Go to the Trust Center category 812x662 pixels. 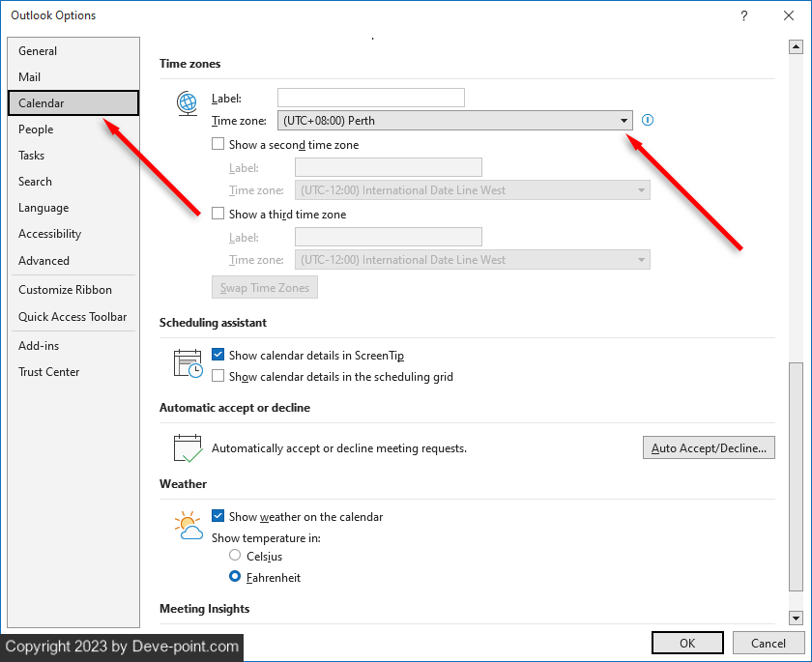click(48, 372)
